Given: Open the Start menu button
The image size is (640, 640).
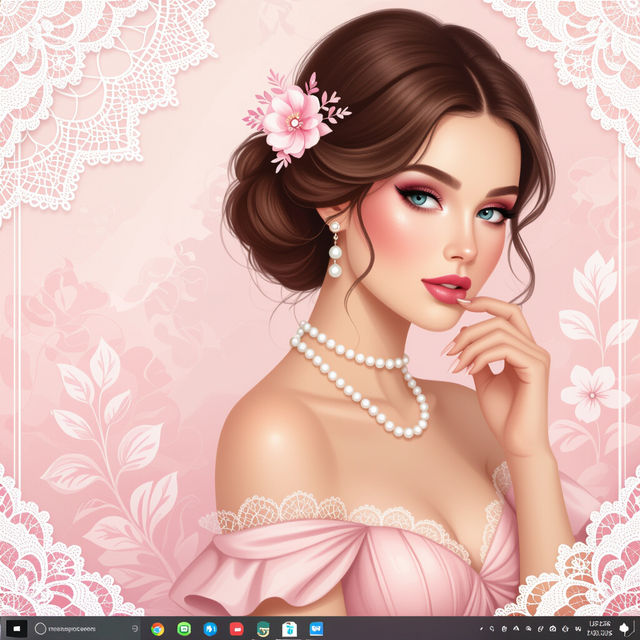Looking at the screenshot, I should click(16, 629).
